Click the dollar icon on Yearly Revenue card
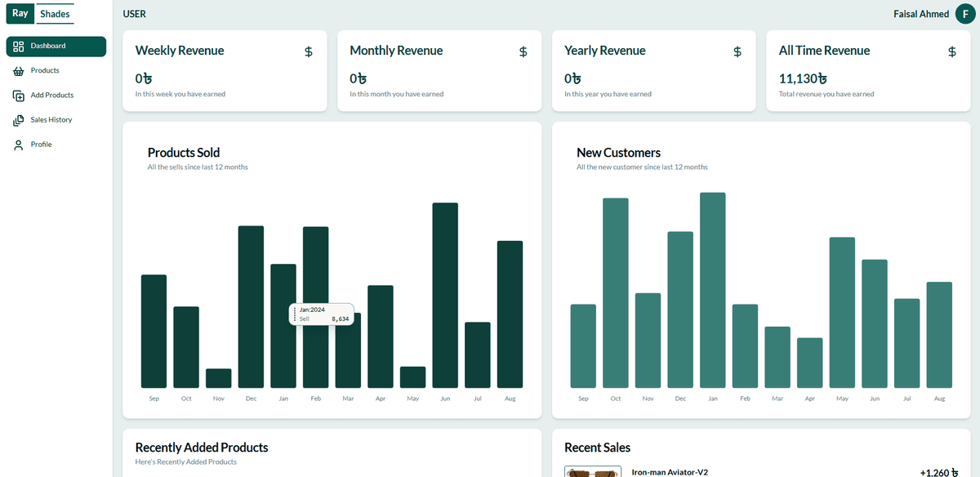 737,51
